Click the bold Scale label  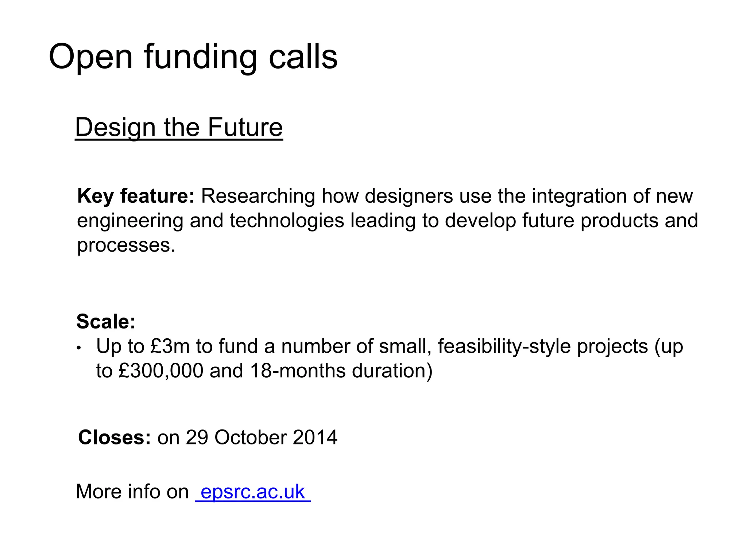(x=106, y=322)
